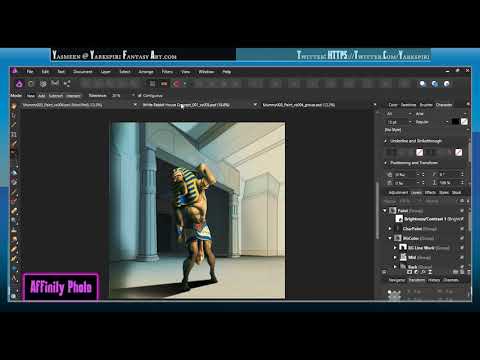Click the fx layer effects icon below layers
Screen dimensions: 480x360
click(423, 272)
